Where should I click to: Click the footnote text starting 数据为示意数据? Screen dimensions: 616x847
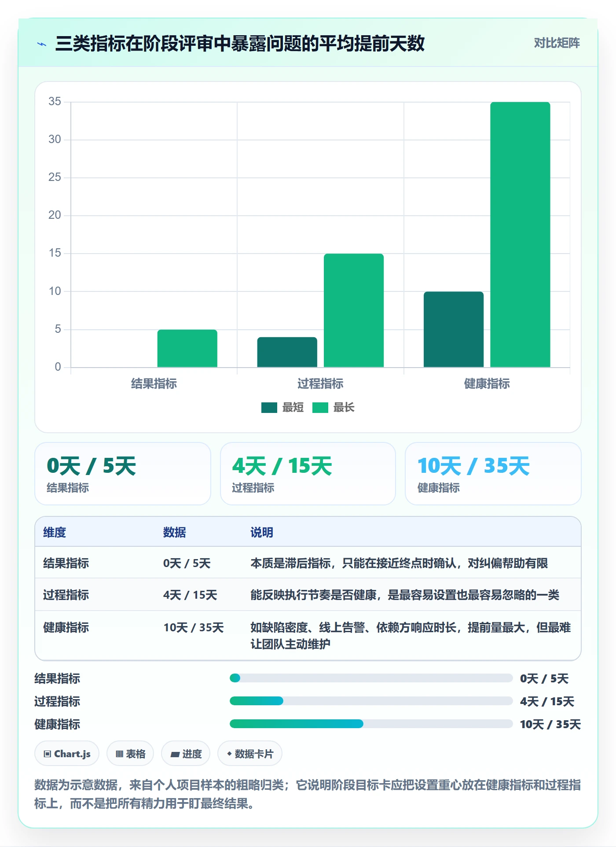(308, 794)
